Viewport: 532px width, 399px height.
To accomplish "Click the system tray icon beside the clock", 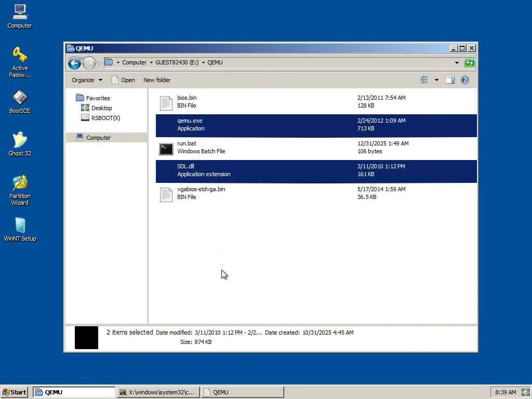I will (x=525, y=392).
